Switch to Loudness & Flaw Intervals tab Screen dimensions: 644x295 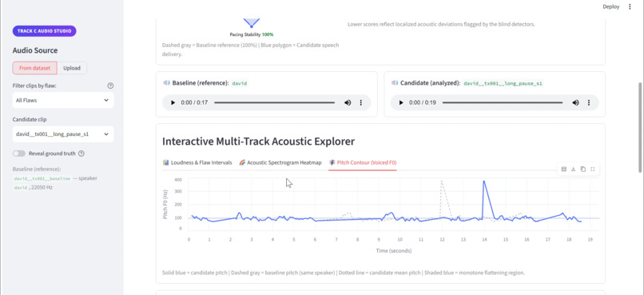pos(197,162)
